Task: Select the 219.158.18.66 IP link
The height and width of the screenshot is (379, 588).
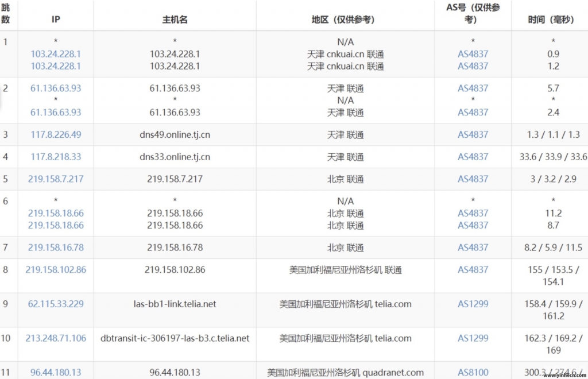Action: coord(55,213)
